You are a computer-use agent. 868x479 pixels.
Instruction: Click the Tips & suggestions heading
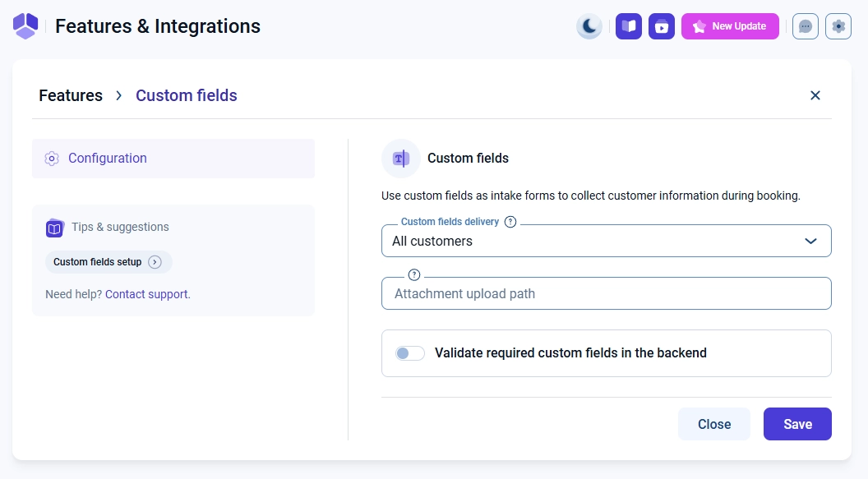pyautogui.click(x=120, y=227)
